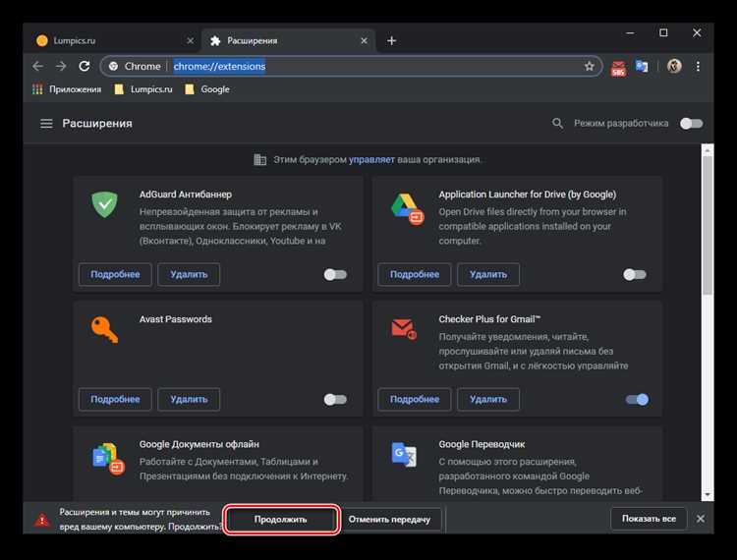Minimize the Chrome window

(630, 32)
